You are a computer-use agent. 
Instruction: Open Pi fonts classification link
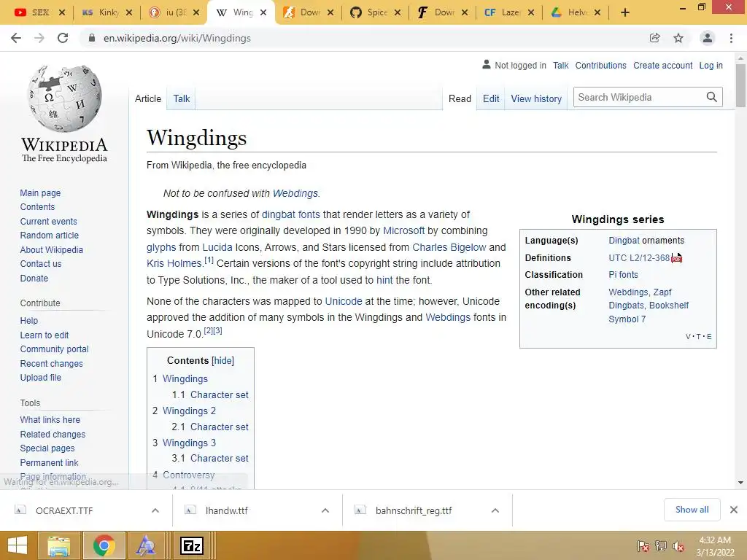tap(623, 275)
